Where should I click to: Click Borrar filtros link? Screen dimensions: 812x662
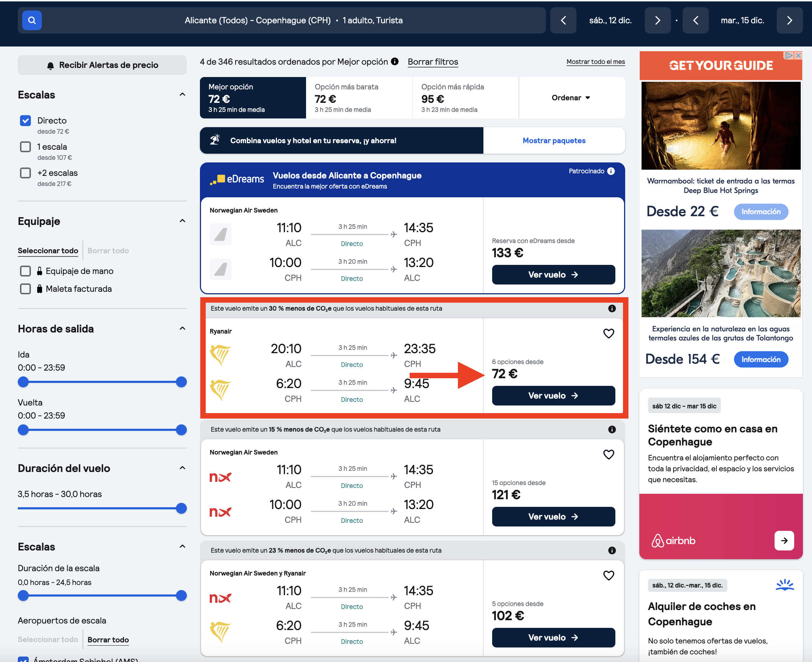point(433,62)
